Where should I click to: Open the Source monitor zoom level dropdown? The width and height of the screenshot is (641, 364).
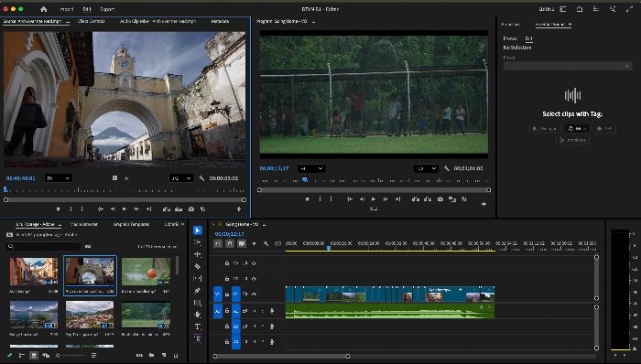(59, 178)
